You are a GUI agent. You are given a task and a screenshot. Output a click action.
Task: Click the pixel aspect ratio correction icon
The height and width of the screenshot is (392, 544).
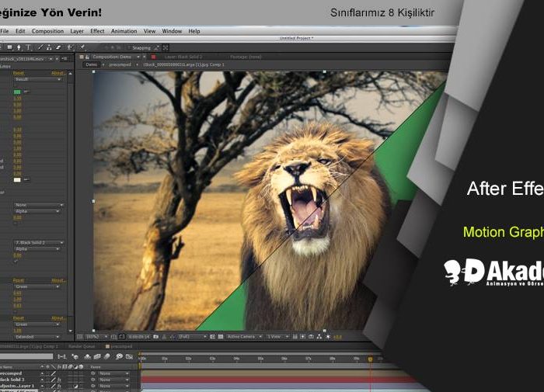(x=295, y=337)
